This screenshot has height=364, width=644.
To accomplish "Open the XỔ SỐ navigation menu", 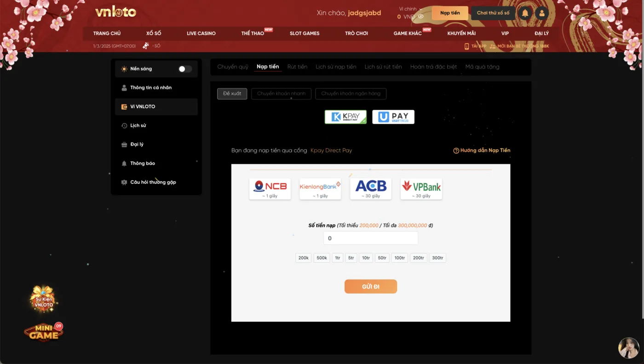I will (x=154, y=33).
